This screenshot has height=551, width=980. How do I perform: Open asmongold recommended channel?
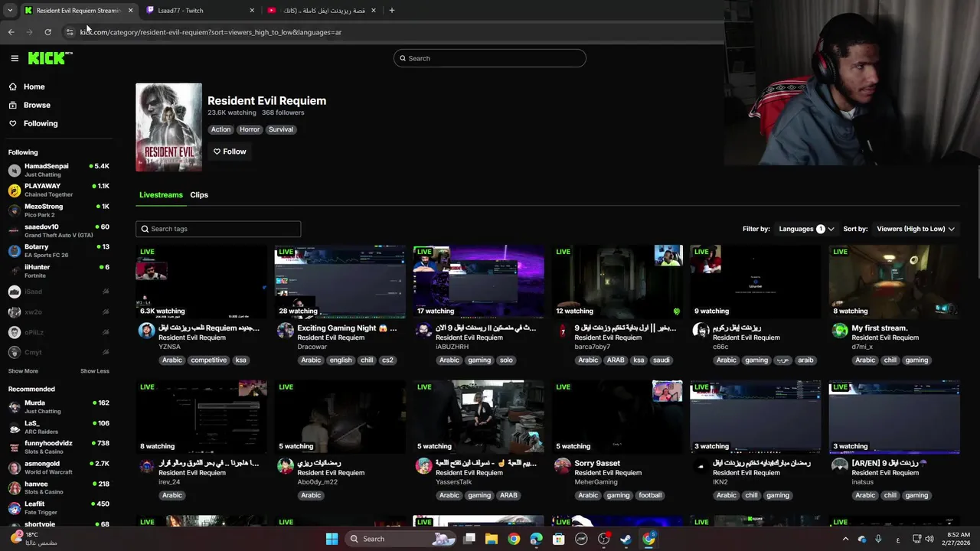pyautogui.click(x=59, y=468)
